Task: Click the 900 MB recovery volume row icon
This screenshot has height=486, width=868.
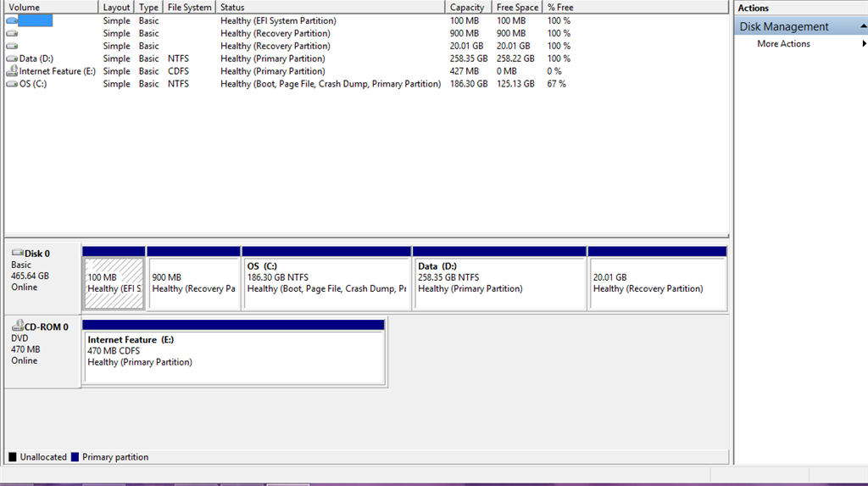Action: pos(12,33)
